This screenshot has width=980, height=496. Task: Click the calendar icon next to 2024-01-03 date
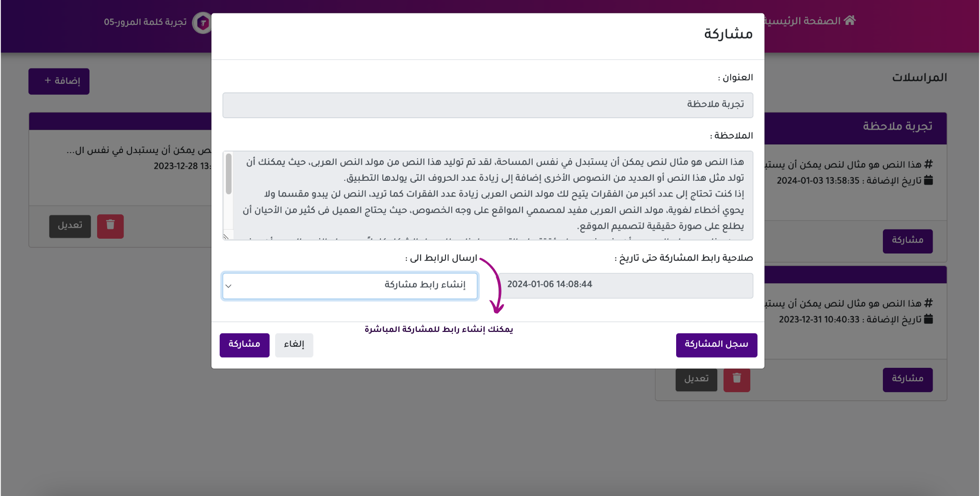[x=928, y=180]
